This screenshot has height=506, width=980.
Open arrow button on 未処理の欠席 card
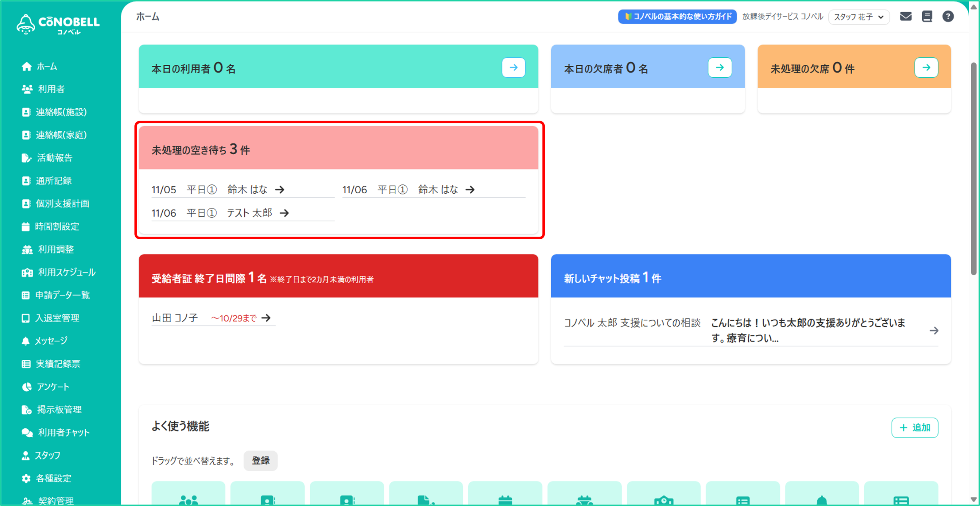click(x=926, y=68)
